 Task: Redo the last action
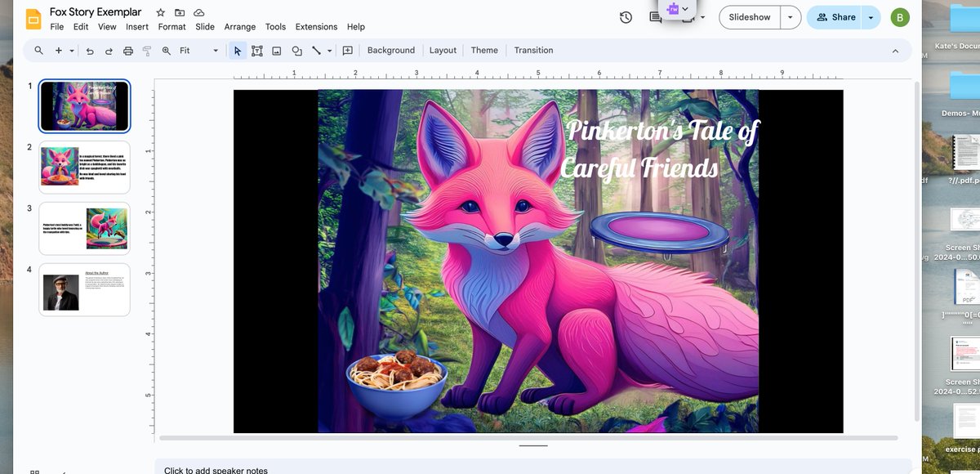(109, 51)
